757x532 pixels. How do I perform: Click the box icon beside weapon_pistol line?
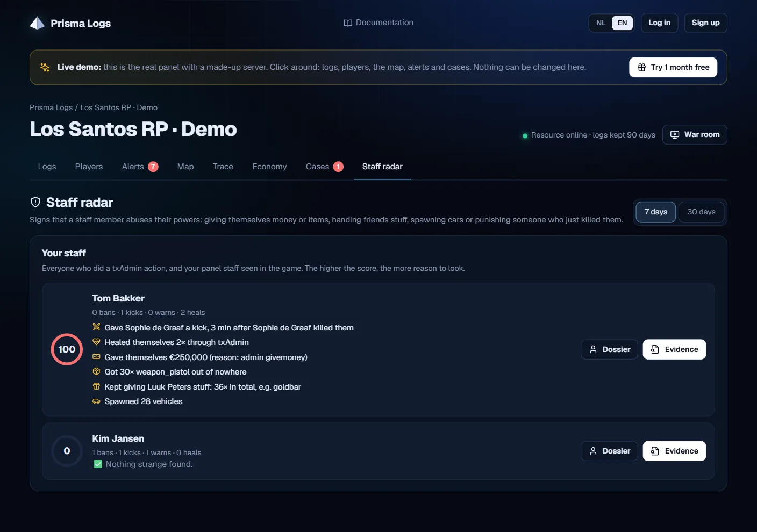(x=96, y=371)
